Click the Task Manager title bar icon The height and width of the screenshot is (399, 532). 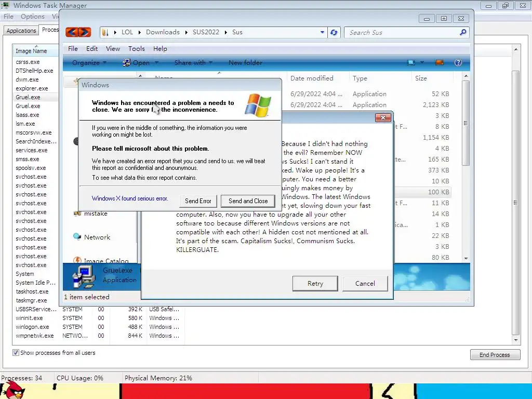pyautogui.click(x=5, y=5)
